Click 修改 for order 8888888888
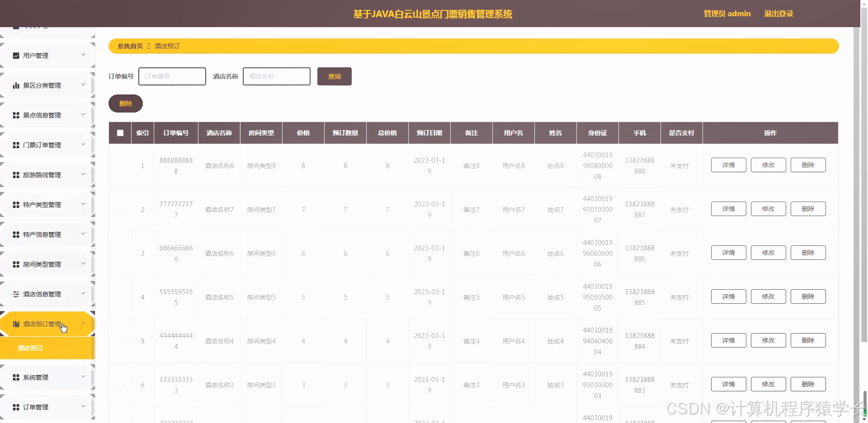Screen dimensions: 868x423 (x=768, y=165)
